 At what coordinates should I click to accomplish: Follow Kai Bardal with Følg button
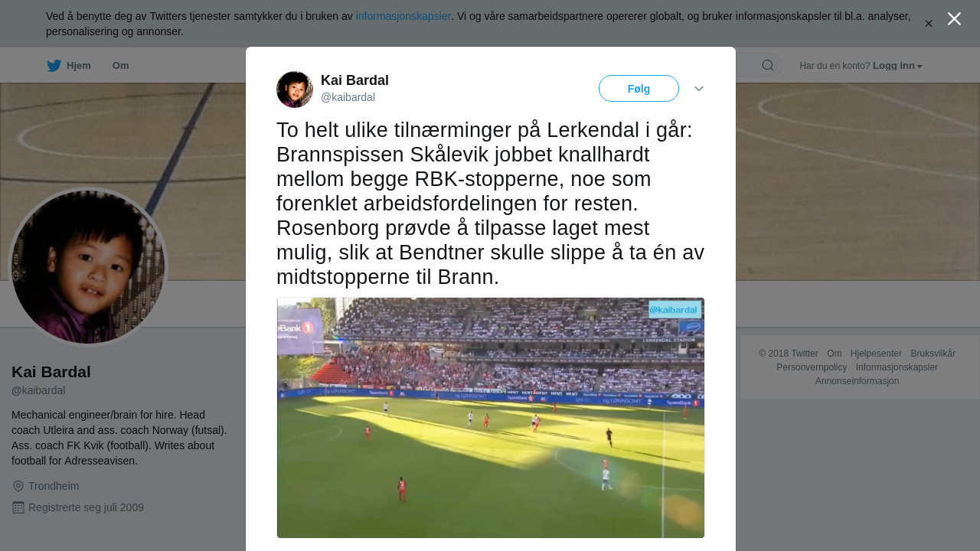(x=639, y=89)
